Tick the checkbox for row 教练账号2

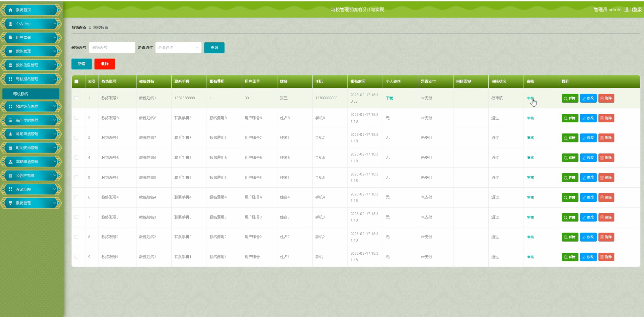[76, 237]
